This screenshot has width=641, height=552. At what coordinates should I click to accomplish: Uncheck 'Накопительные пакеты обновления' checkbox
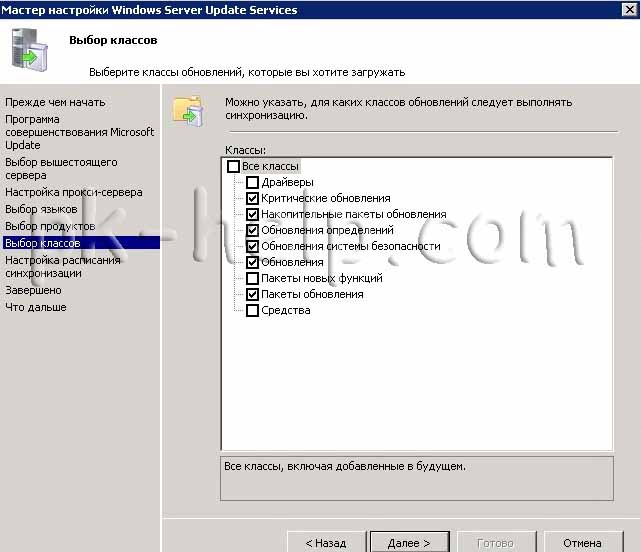click(253, 214)
